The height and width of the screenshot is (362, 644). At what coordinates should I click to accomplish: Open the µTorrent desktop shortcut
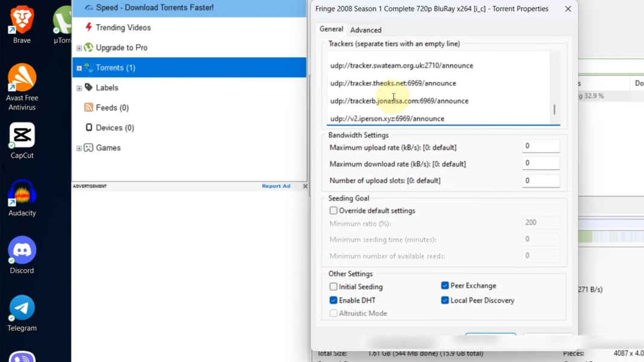pos(62,24)
